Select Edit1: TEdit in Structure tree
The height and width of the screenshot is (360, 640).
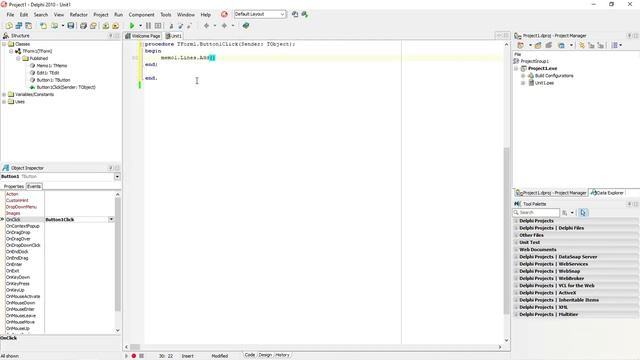[48, 73]
